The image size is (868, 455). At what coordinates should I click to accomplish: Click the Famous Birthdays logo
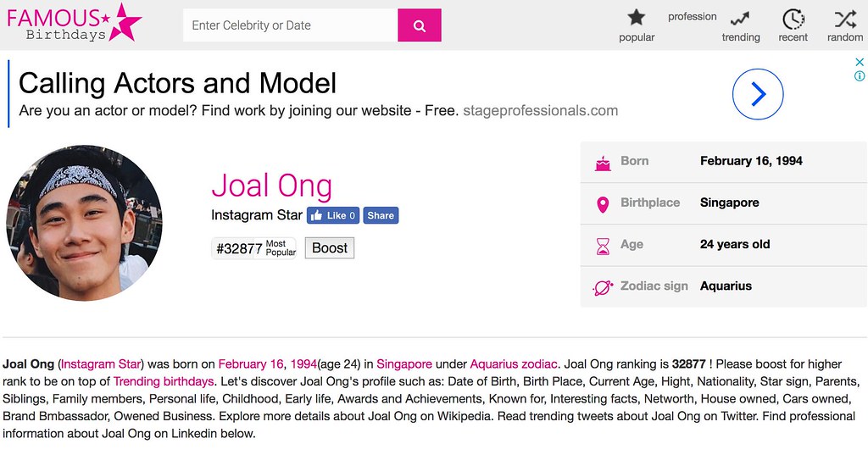pyautogui.click(x=75, y=23)
